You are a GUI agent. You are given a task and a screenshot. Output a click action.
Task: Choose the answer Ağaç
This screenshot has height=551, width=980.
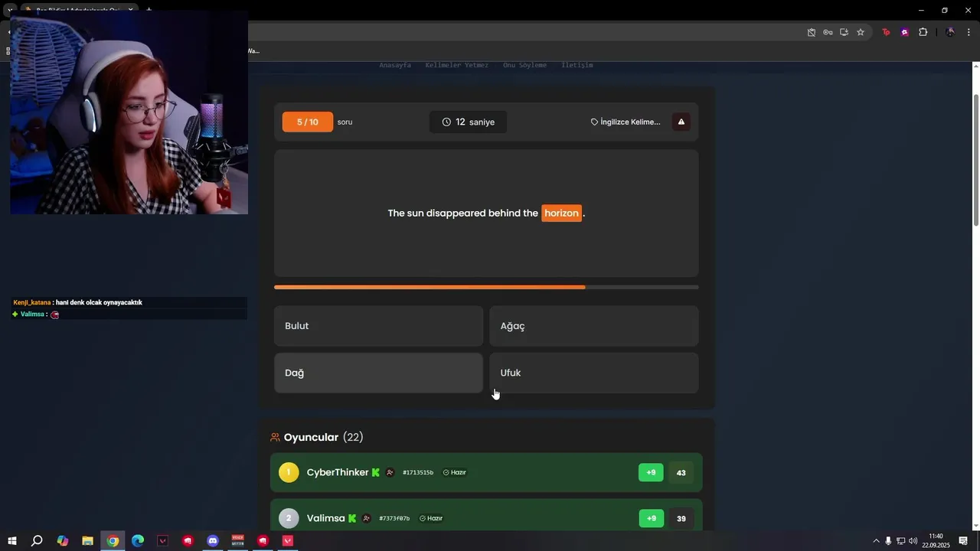[x=594, y=326]
